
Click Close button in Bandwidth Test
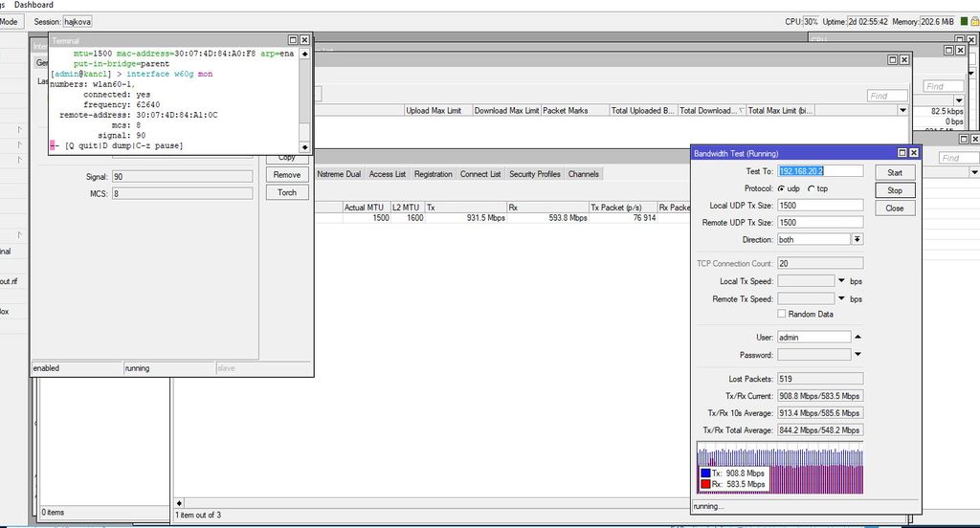(895, 209)
